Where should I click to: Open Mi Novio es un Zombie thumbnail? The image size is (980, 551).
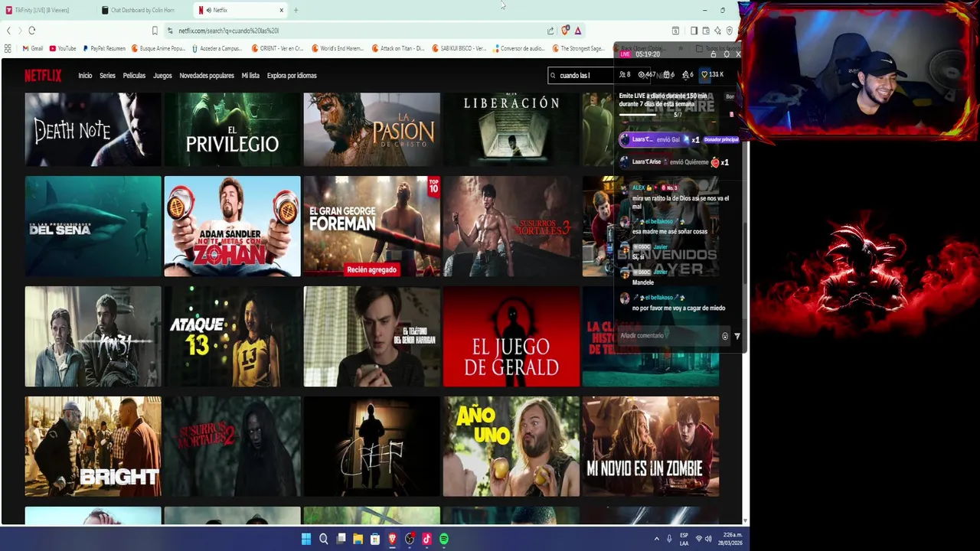(650, 447)
